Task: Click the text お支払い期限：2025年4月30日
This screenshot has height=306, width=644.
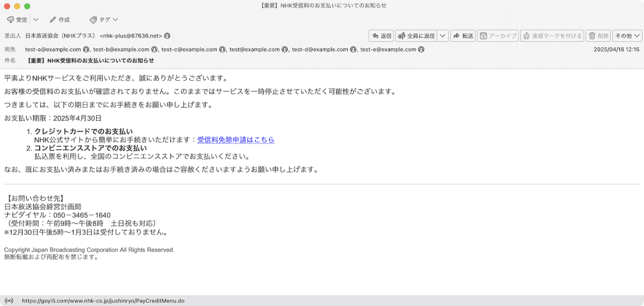Action: click(x=53, y=118)
